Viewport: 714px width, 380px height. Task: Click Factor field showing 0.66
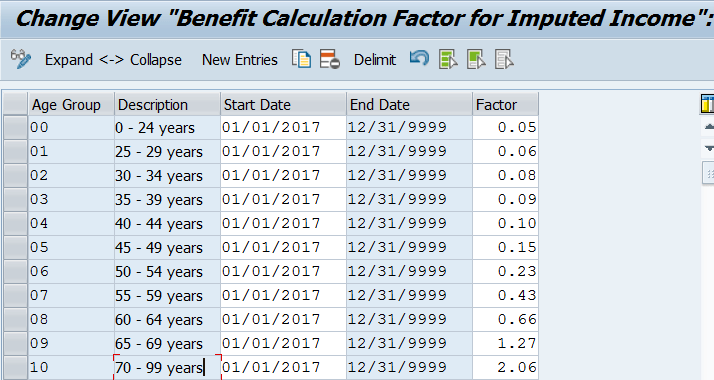[505, 319]
